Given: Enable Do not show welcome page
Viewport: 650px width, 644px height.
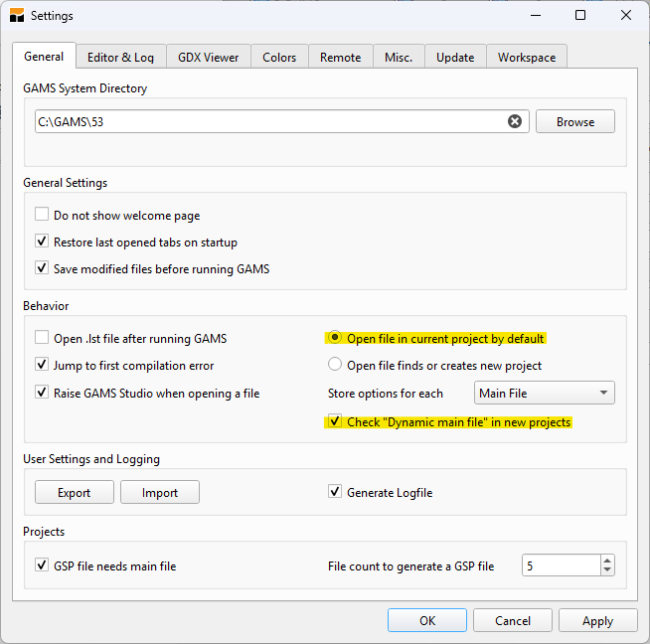Looking at the screenshot, I should [42, 215].
